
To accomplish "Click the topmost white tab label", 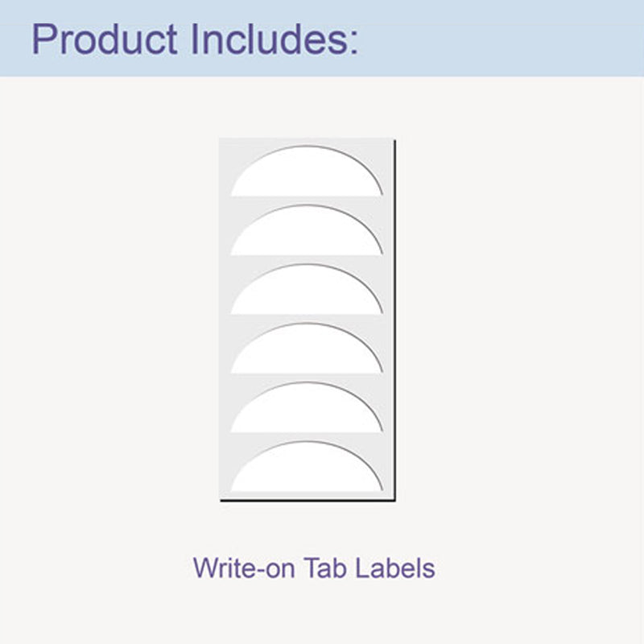I will [x=307, y=172].
